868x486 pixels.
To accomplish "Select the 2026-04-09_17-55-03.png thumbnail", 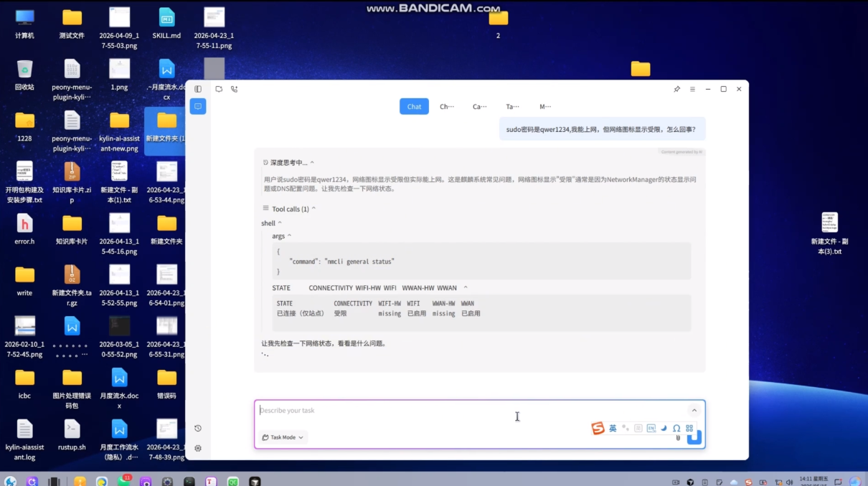I will coord(119,29).
